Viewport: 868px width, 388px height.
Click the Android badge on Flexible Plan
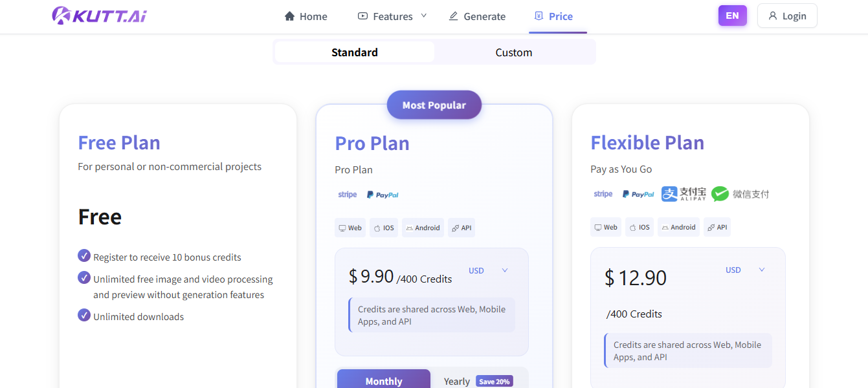coord(678,227)
